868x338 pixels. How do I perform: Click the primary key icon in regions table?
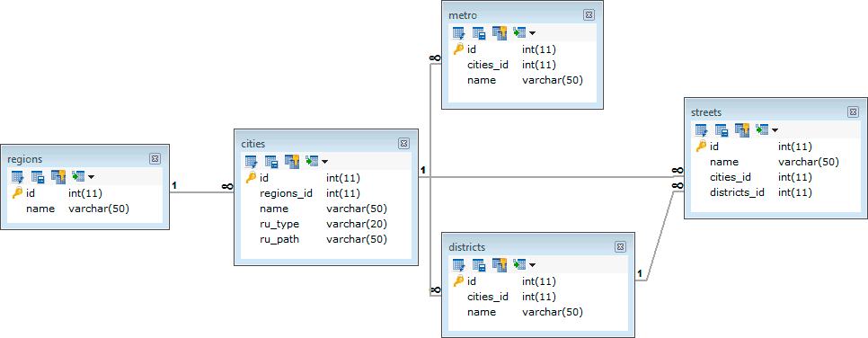coord(17,193)
